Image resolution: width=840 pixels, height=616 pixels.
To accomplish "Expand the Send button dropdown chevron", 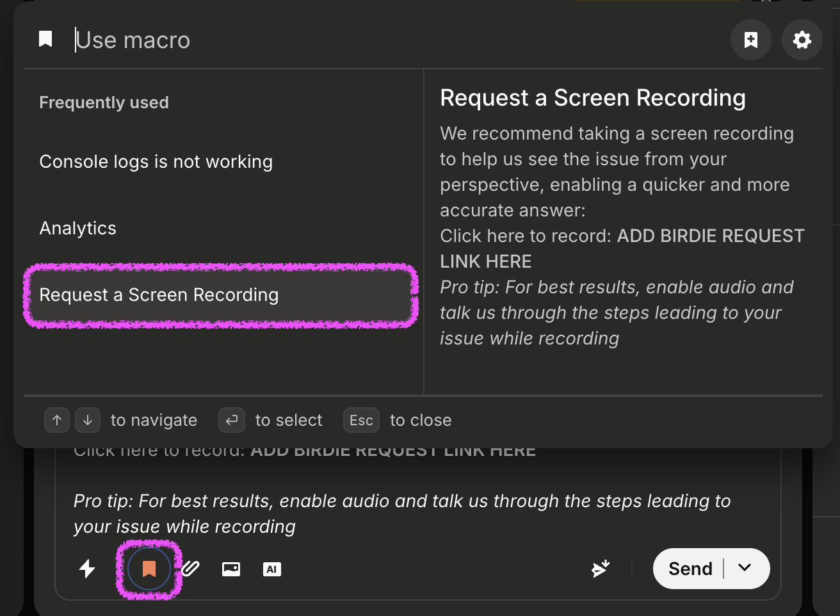I will pos(745,568).
